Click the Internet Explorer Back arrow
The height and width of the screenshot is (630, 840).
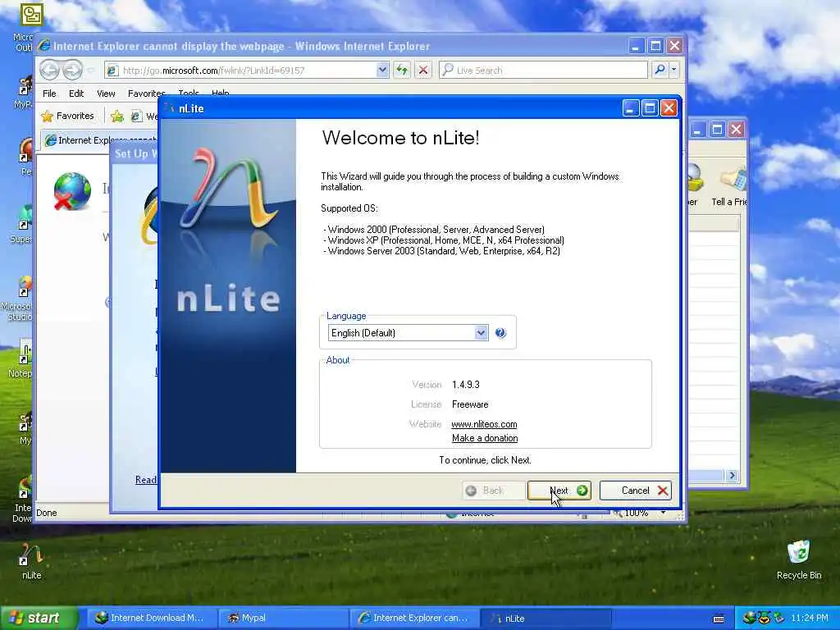[49, 70]
